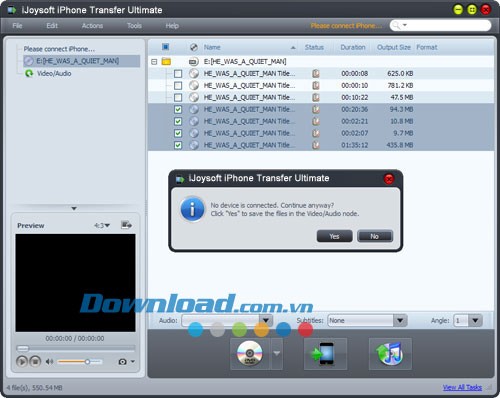The width and height of the screenshot is (500, 398).
Task: Click status icon of the 625.0 KB title
Action: 316,73
